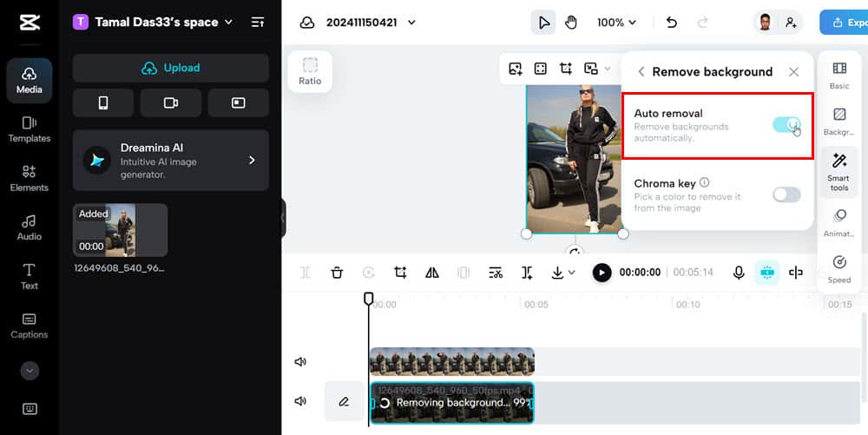Toggle the Auto removal switch
This screenshot has width=868, height=435.
[x=786, y=124]
